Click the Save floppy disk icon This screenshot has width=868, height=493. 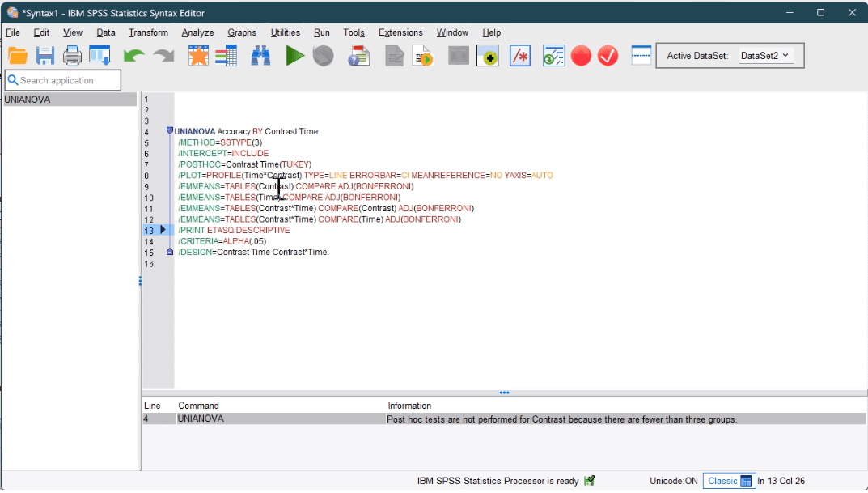[x=44, y=55]
